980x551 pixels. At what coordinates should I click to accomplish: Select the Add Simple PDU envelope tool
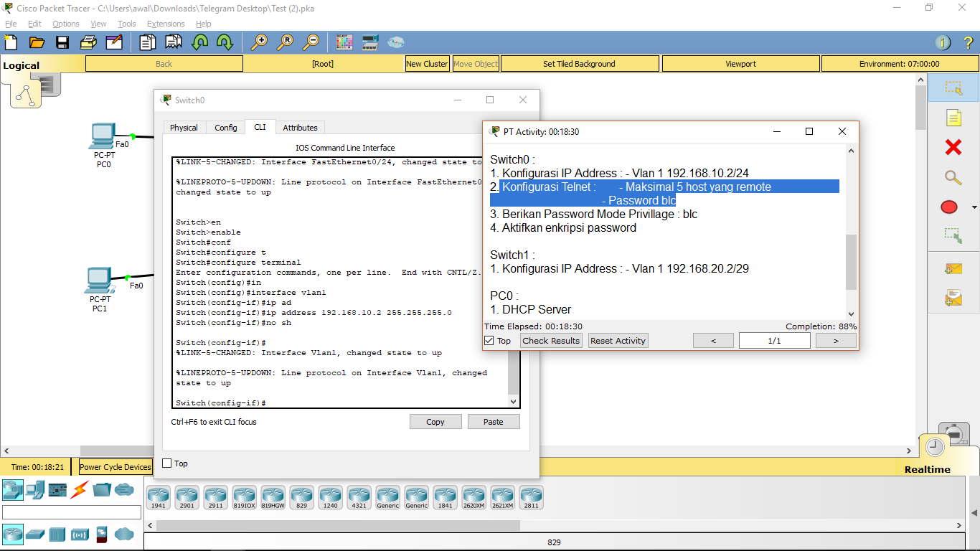coord(953,268)
